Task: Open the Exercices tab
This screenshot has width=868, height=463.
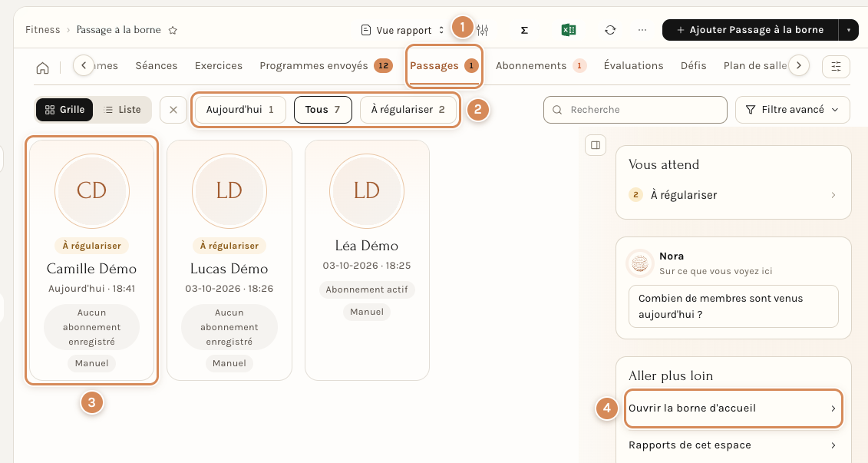Action: point(219,66)
